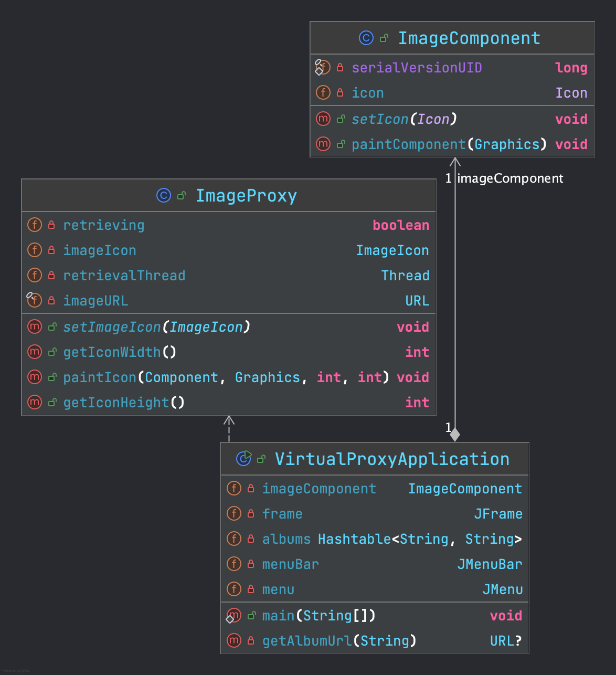Click the ImageProxy class icon
This screenshot has height=675, width=616.
pos(164,195)
